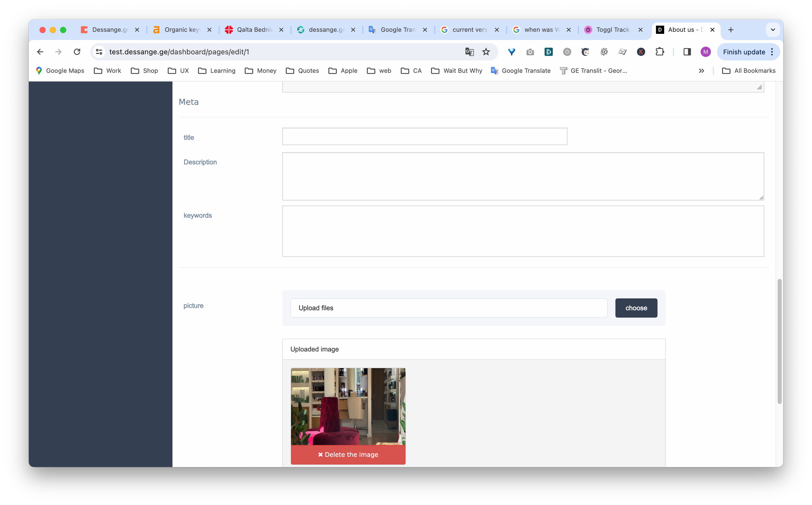Image resolution: width=812 pixels, height=505 pixels.
Task: Open the Extensions puzzle icon
Action: [x=660, y=52]
